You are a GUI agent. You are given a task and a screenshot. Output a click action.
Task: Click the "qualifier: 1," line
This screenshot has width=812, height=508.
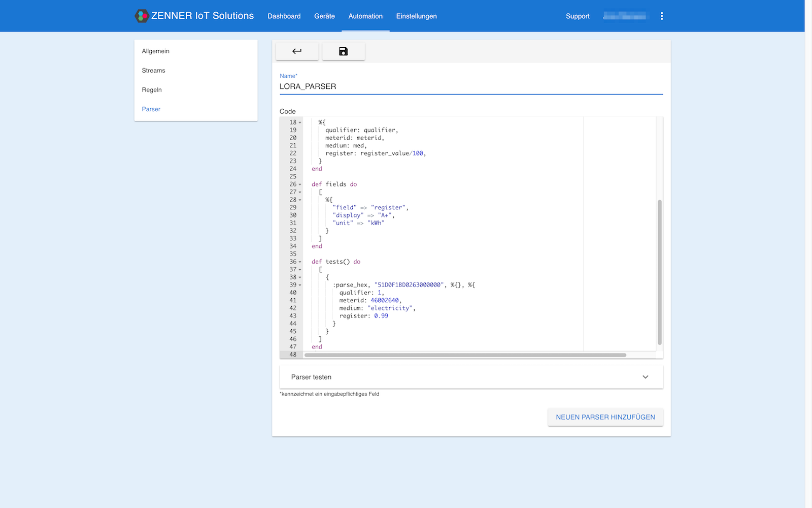click(362, 293)
